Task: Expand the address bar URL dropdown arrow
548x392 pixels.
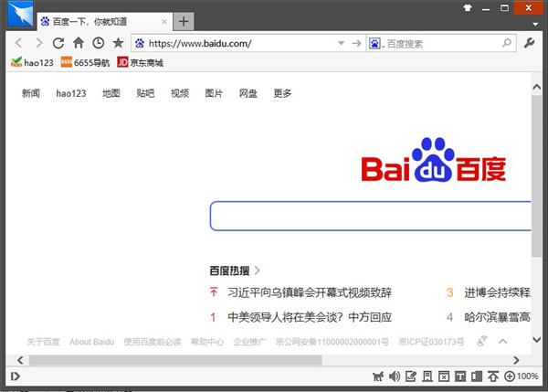Action: pos(340,43)
